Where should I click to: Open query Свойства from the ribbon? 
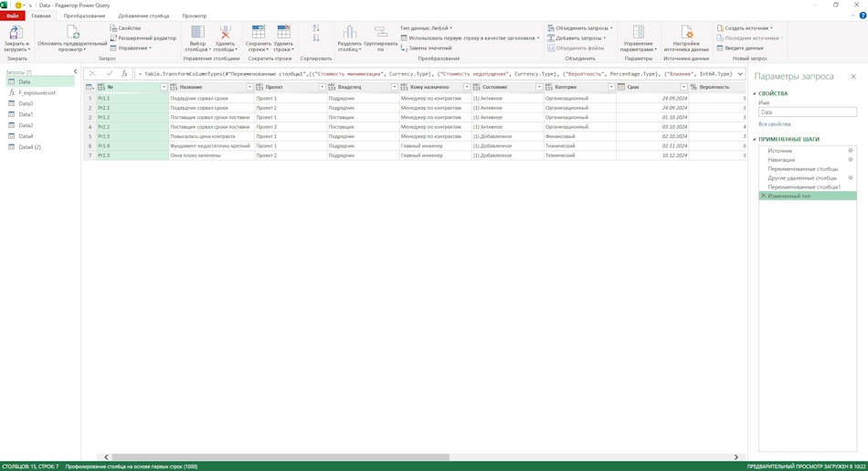point(125,27)
